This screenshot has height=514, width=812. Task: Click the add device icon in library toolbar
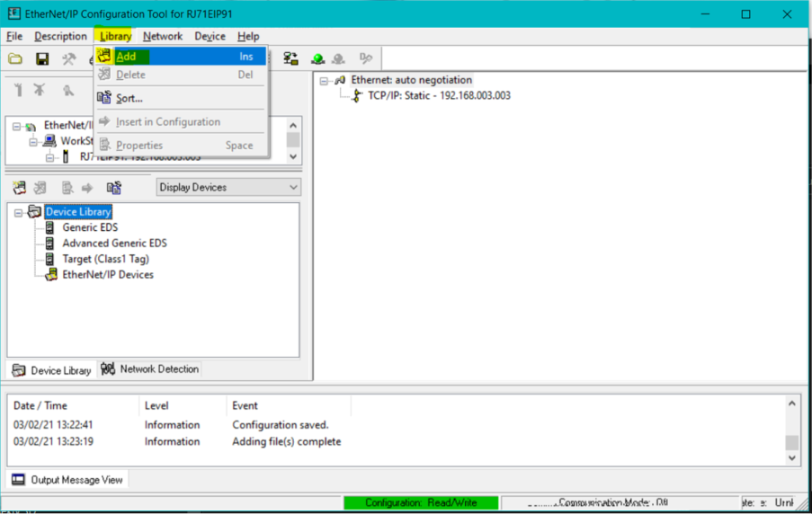point(20,188)
